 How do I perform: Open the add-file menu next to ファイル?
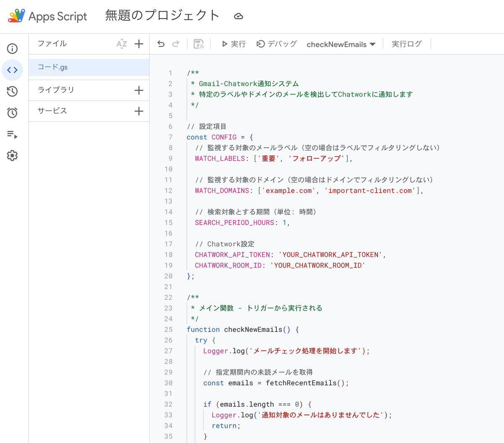(140, 44)
